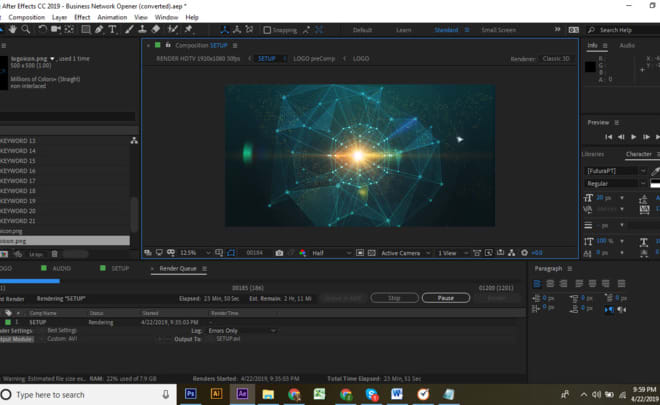Toggle Pixel Aspect Ratio Correction in viewer
This screenshot has height=405, width=660.
pos(476,253)
